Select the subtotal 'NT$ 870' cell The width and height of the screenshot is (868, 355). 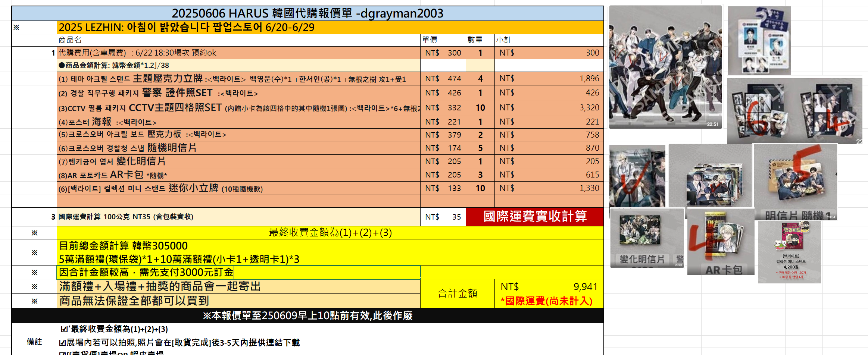pyautogui.click(x=549, y=148)
